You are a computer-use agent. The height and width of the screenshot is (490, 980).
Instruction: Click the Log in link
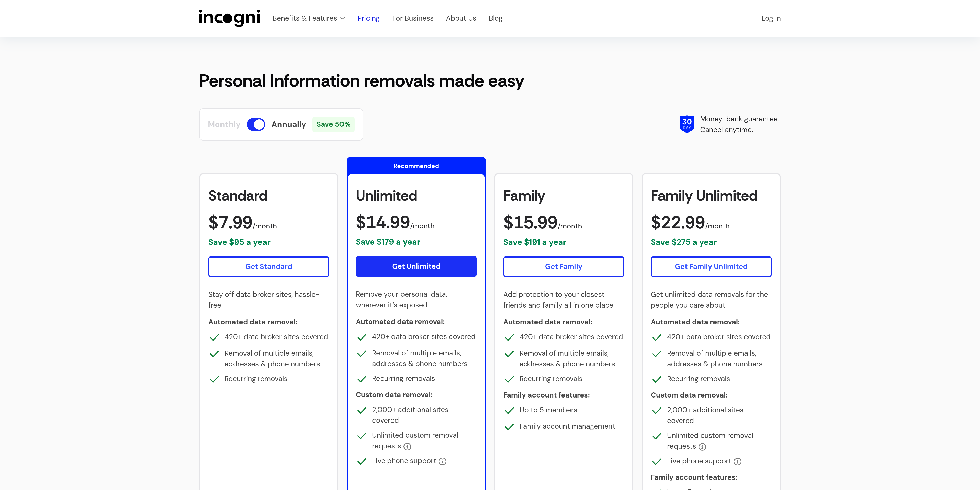pos(771,18)
